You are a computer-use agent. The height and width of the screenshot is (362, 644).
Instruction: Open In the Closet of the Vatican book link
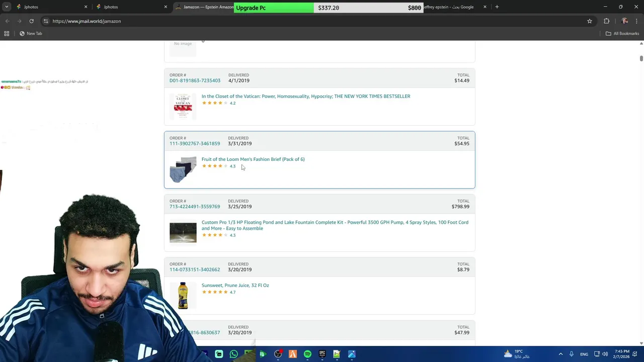[x=306, y=96]
